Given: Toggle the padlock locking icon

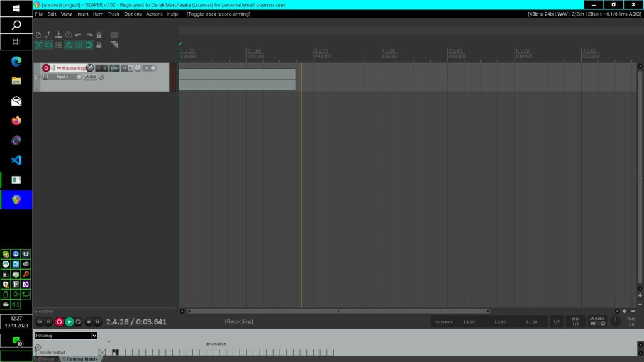Looking at the screenshot, I should pos(99,45).
